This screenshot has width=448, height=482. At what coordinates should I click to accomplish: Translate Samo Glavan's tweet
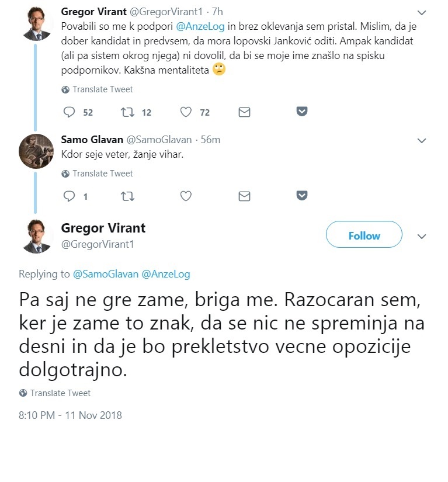click(x=102, y=174)
